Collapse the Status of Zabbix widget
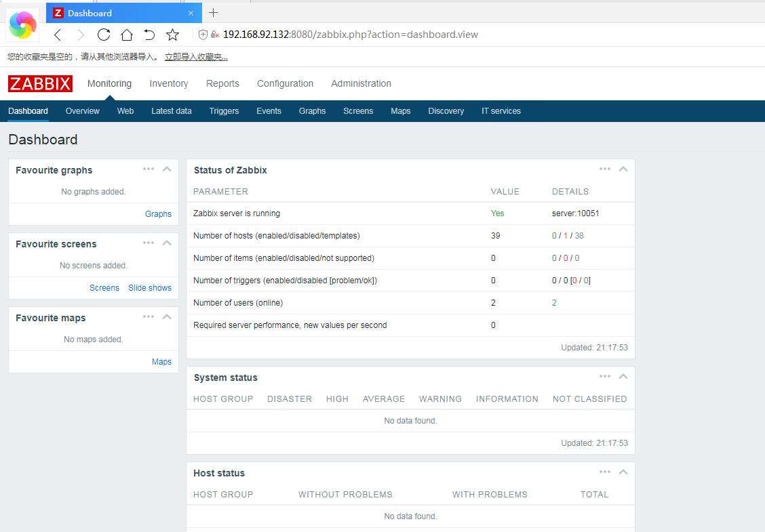 pos(623,169)
